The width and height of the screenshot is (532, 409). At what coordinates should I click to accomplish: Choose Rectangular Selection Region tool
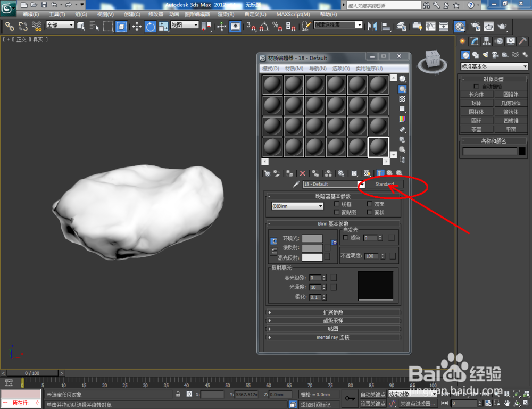pyautogui.click(x=108, y=26)
